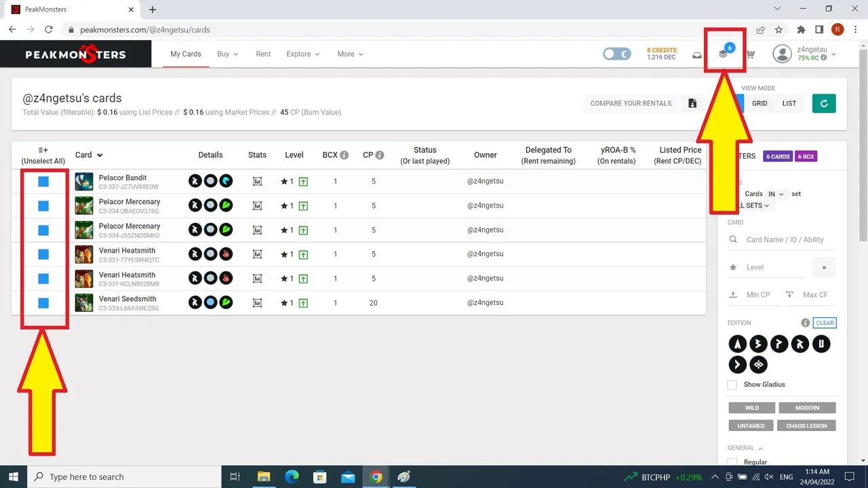Click level-up arrow for Pelacor Bandit
This screenshot has width=868, height=488.
tap(303, 182)
